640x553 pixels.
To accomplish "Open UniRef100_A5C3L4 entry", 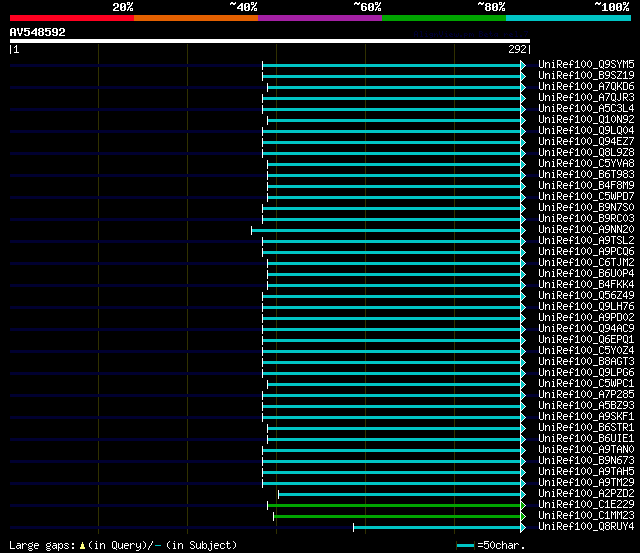I will [x=586, y=109].
